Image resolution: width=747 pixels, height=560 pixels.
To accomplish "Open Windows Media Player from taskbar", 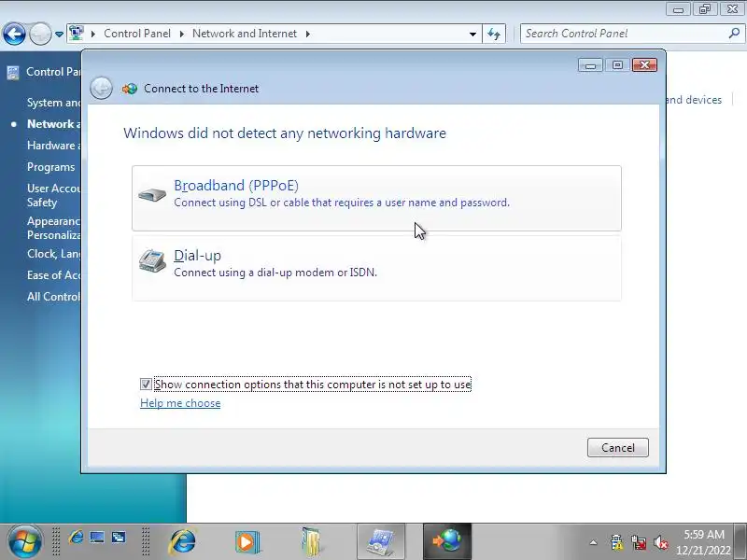I will point(247,541).
